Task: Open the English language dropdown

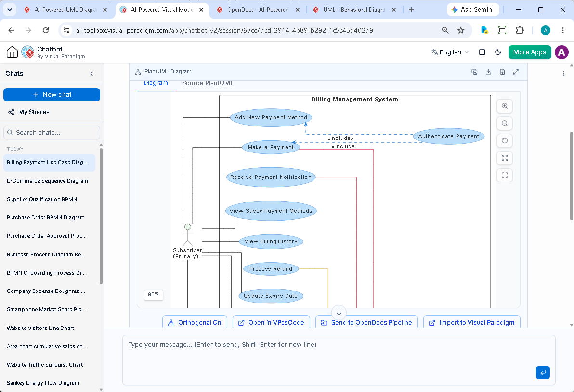Action: pos(450,52)
